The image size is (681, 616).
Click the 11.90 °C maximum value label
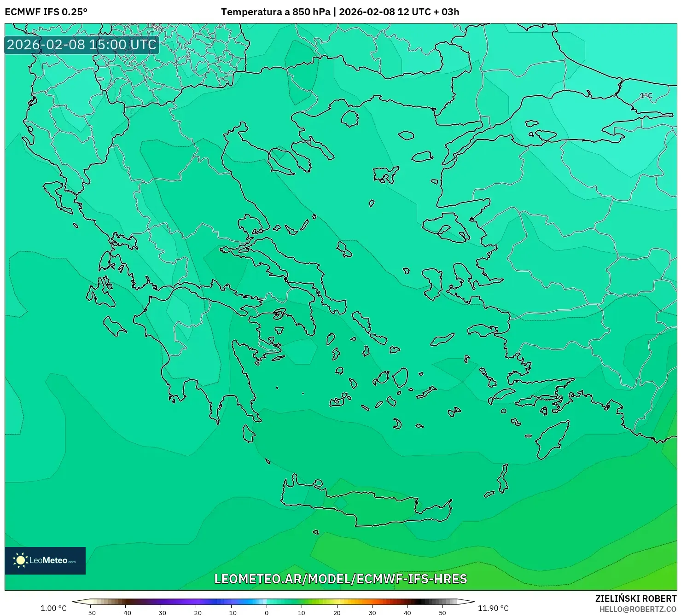pyautogui.click(x=494, y=608)
